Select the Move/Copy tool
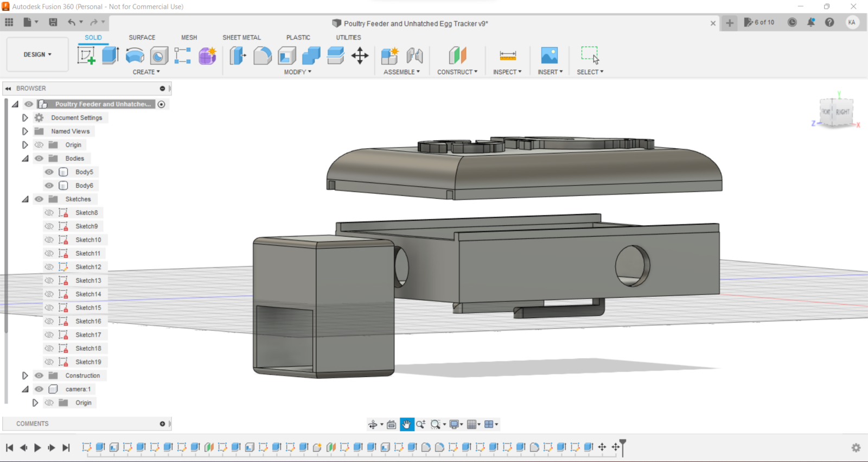 click(360, 55)
